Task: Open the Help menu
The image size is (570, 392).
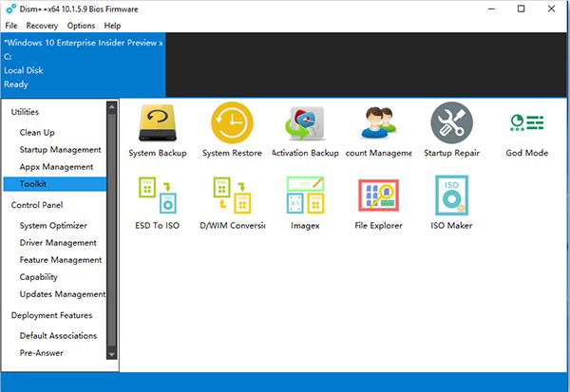Action: tap(112, 26)
